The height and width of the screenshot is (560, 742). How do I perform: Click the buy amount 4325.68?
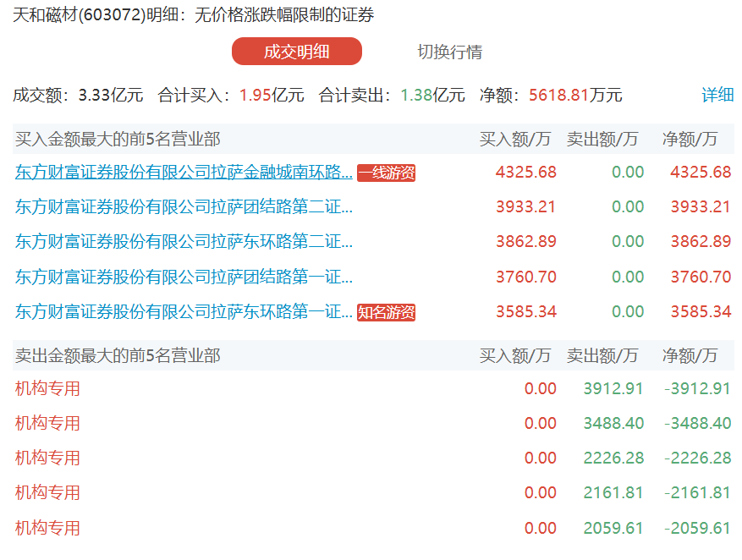(x=525, y=173)
